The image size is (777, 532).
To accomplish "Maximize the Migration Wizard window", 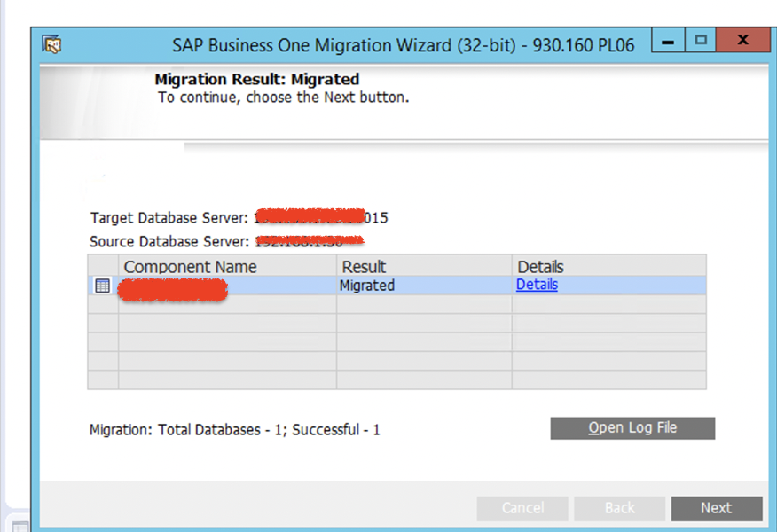I will click(x=701, y=41).
